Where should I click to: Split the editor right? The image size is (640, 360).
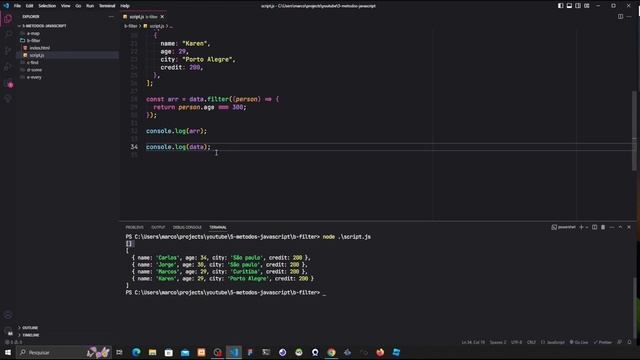620,17
